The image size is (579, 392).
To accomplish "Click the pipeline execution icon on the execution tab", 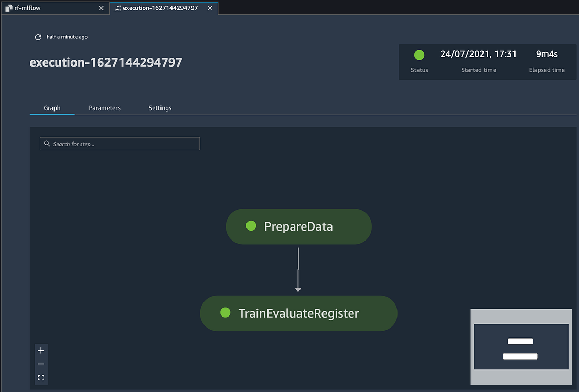I will point(116,8).
